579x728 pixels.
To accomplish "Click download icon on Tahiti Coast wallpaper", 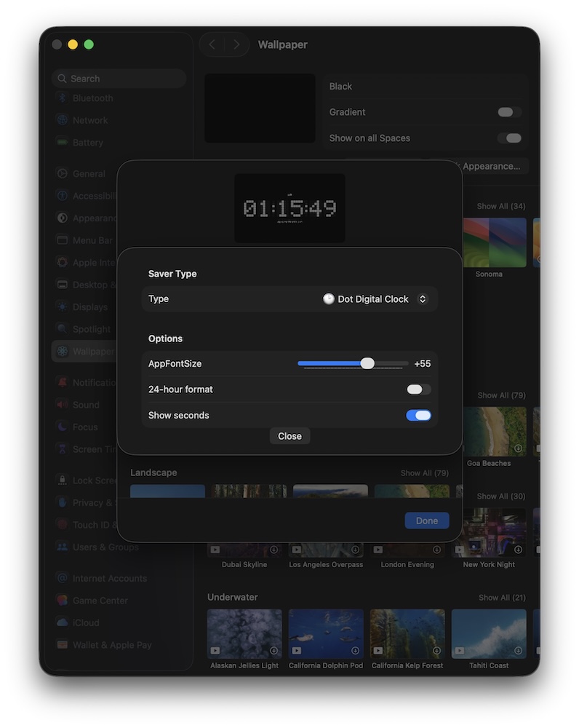I will (518, 650).
